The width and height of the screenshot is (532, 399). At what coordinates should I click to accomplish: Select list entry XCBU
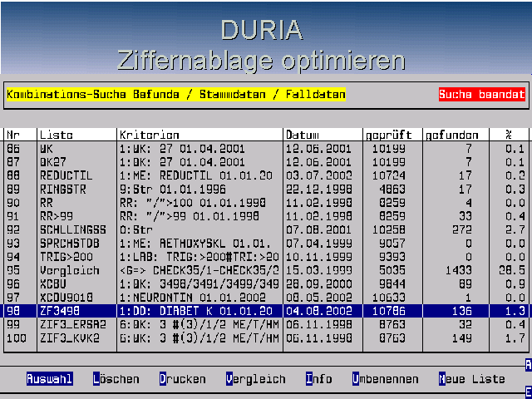click(x=53, y=284)
